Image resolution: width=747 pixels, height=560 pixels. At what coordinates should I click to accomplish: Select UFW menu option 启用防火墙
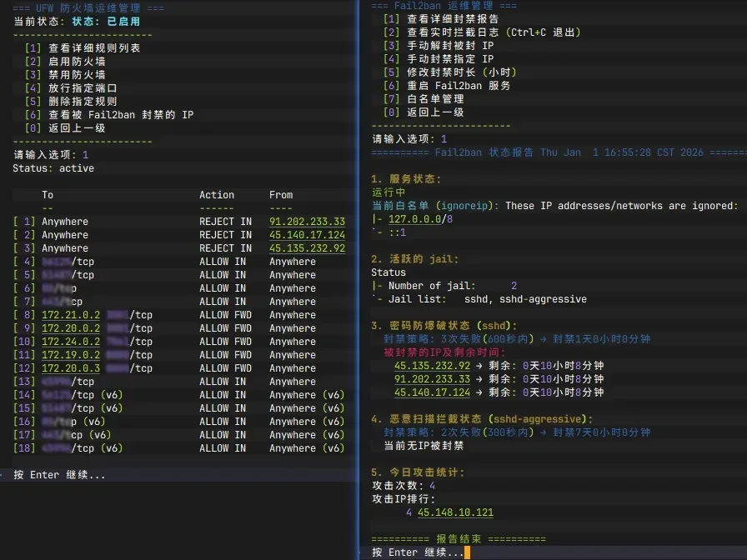click(77, 62)
